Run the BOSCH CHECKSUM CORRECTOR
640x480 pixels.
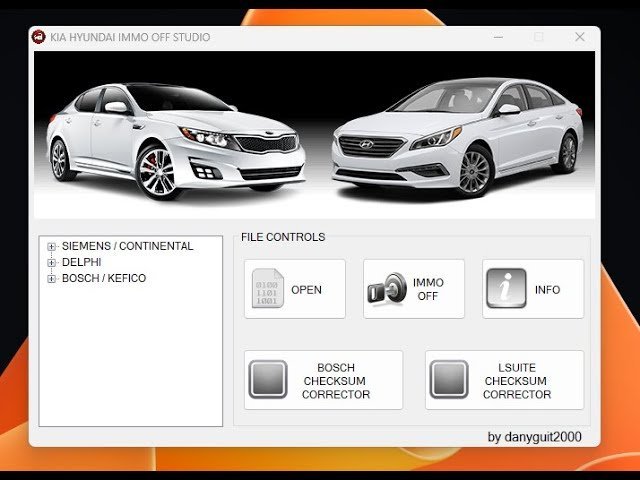point(323,380)
